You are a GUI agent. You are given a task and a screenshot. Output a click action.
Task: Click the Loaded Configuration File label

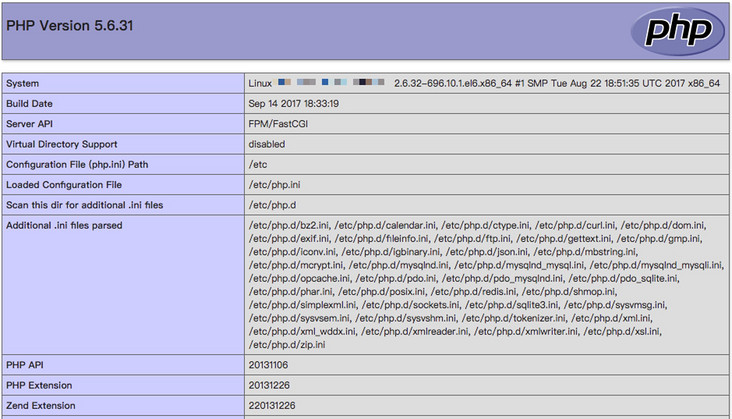tap(64, 185)
